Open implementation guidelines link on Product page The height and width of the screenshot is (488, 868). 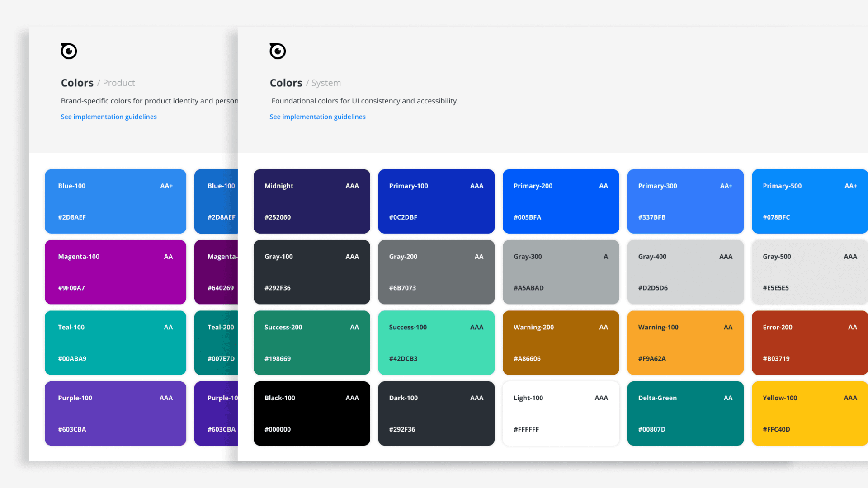point(109,117)
